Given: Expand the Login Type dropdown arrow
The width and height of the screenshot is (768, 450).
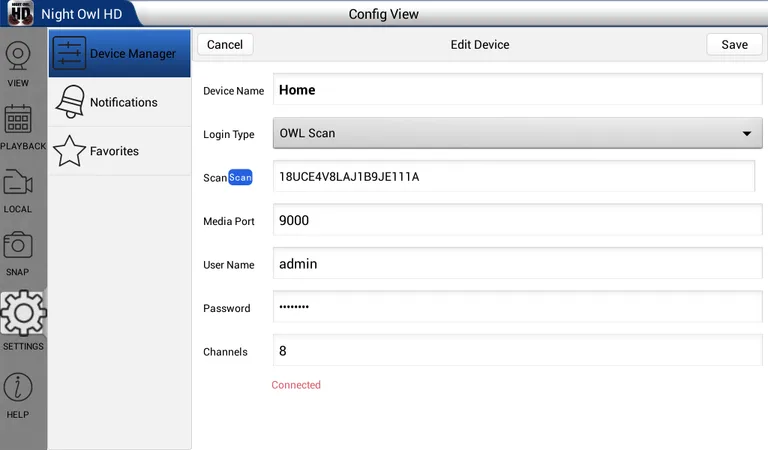Looking at the screenshot, I should coord(746,133).
